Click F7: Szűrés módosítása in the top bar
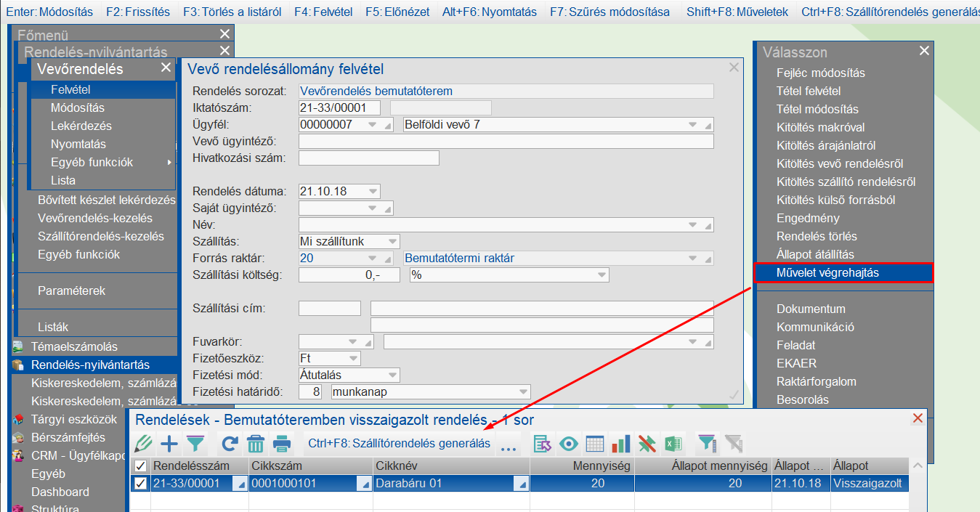 coord(610,12)
